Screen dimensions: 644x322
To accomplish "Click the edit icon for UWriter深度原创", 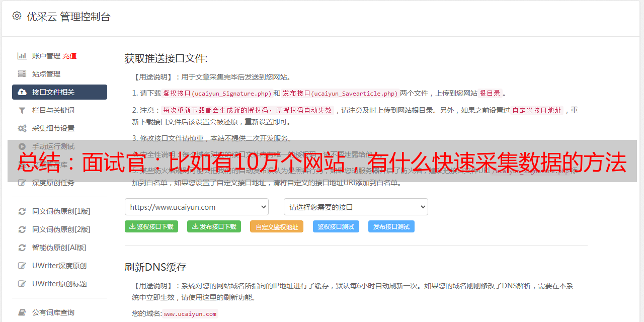I will pos(22,266).
